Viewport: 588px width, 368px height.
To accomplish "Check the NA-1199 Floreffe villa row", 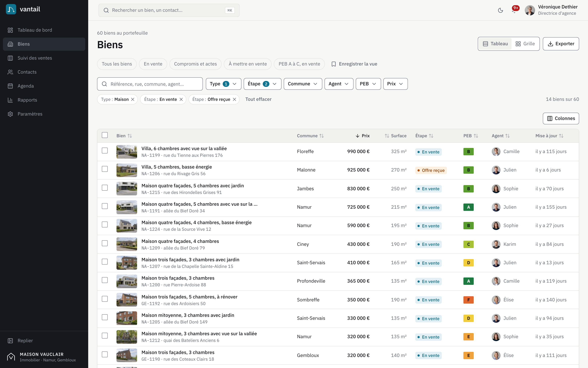I will click(x=105, y=151).
